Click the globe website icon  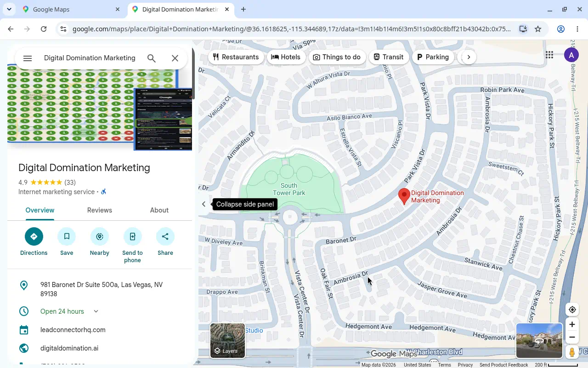(x=24, y=348)
